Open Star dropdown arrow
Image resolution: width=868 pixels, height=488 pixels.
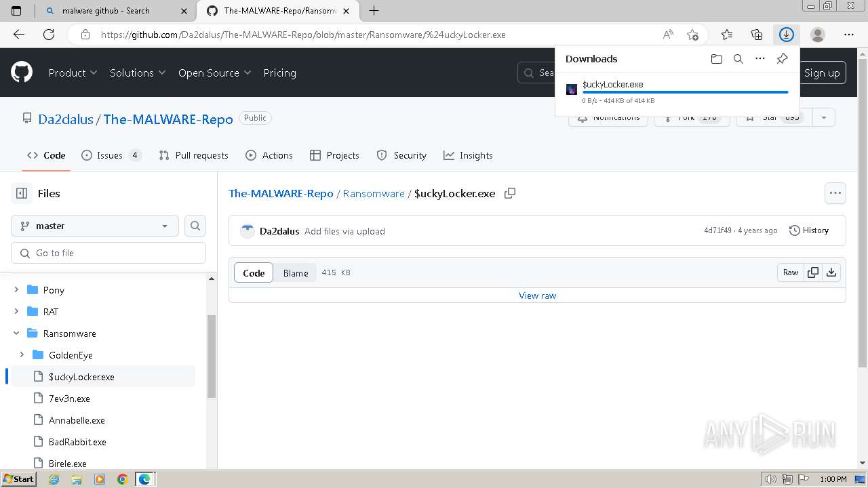pos(824,117)
